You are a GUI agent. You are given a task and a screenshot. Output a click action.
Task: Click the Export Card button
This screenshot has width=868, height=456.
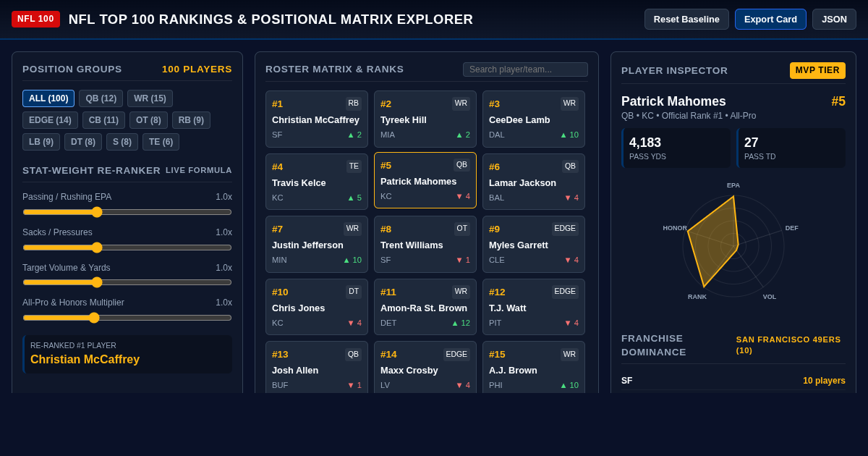click(770, 20)
